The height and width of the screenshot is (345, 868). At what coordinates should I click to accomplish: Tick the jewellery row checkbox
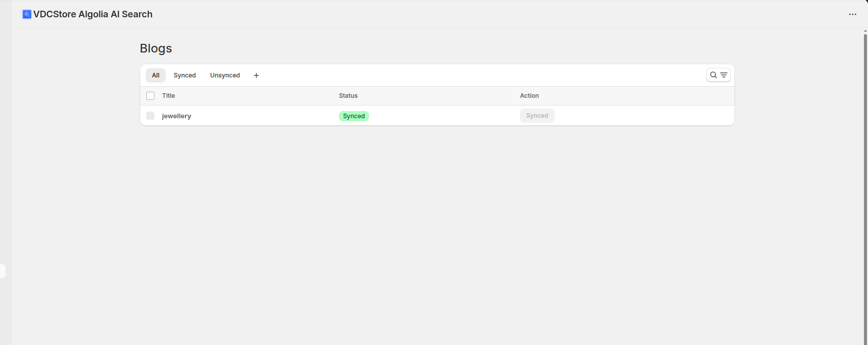150,116
